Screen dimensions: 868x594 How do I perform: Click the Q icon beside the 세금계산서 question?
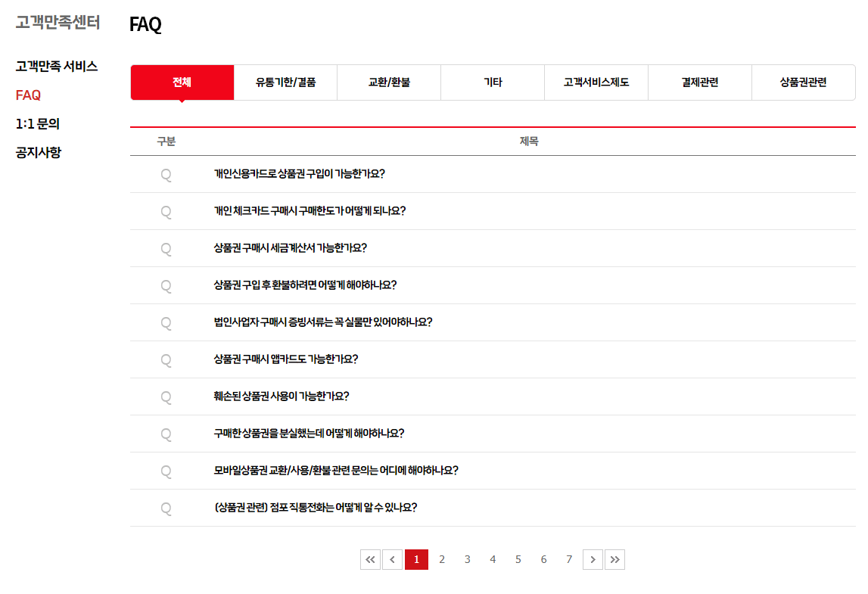[x=166, y=248]
